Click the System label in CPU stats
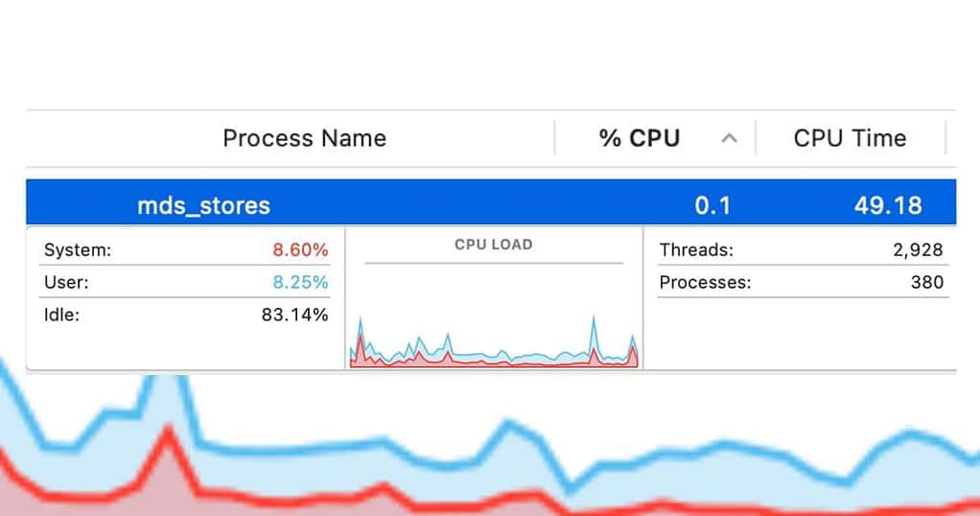The width and height of the screenshot is (980, 516). click(78, 250)
